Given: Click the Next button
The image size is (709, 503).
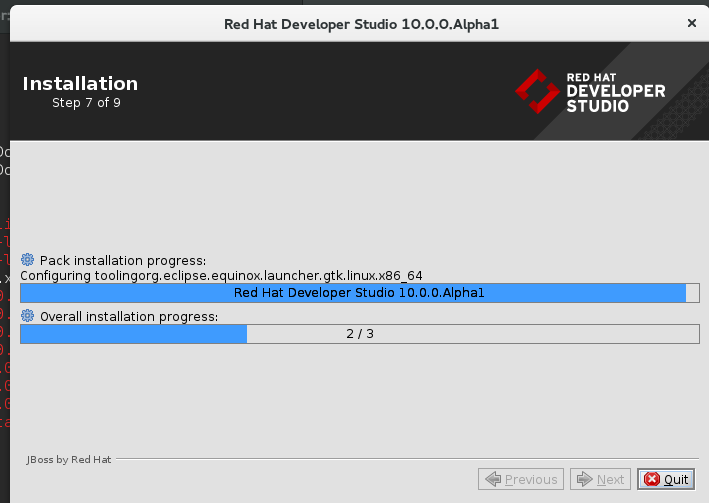Looking at the screenshot, I should point(600,479).
